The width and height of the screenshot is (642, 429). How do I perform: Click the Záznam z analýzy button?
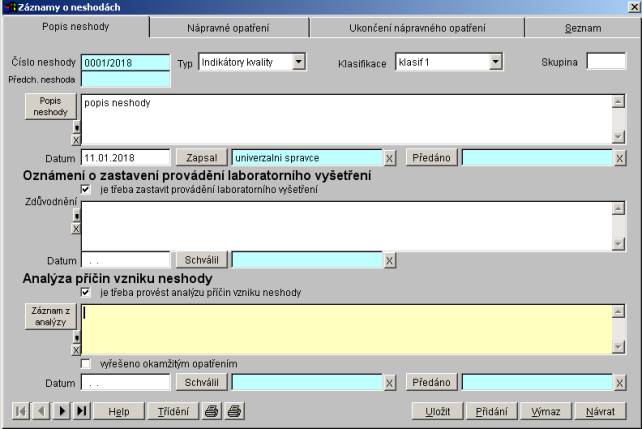click(x=48, y=317)
